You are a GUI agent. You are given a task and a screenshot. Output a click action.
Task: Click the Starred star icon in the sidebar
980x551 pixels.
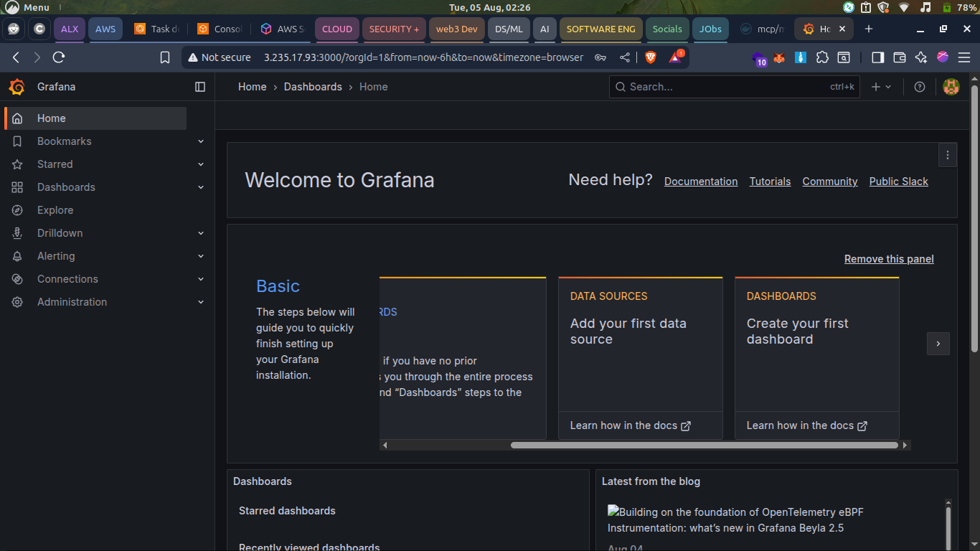pos(17,164)
